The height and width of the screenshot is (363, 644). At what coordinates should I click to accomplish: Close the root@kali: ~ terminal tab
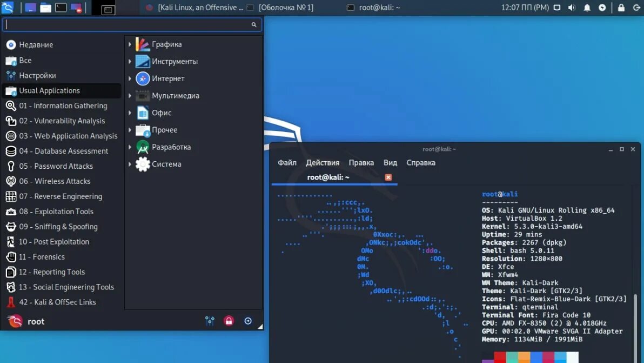point(388,177)
